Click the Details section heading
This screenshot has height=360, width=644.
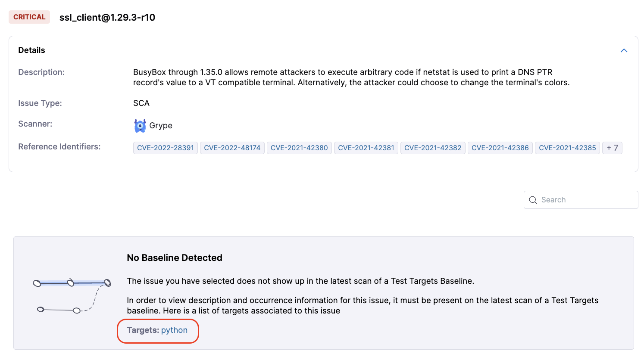(x=31, y=50)
